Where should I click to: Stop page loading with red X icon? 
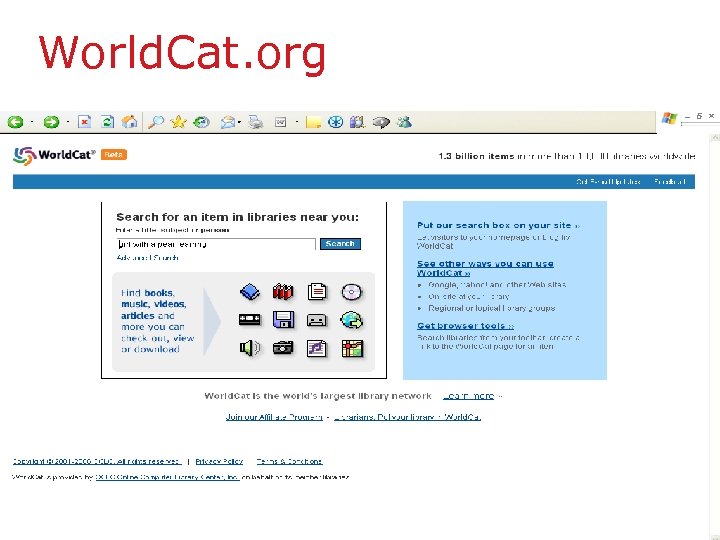[x=84, y=122]
